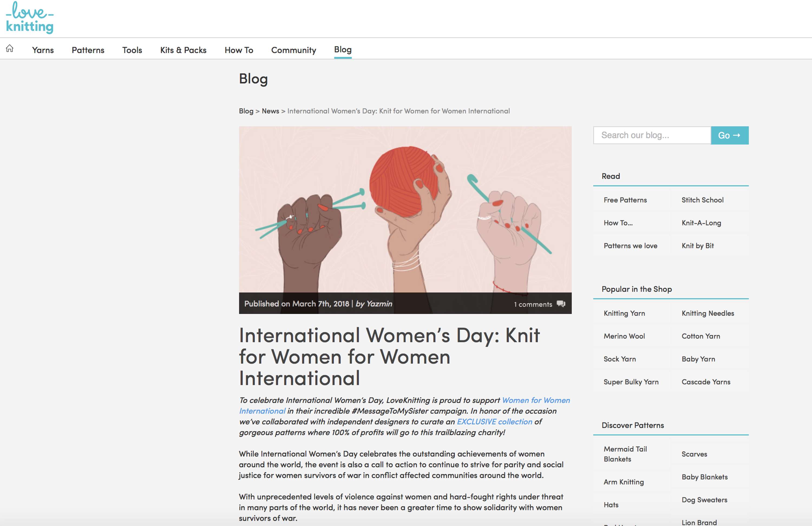
Task: Open the Community menu
Action: tap(293, 50)
